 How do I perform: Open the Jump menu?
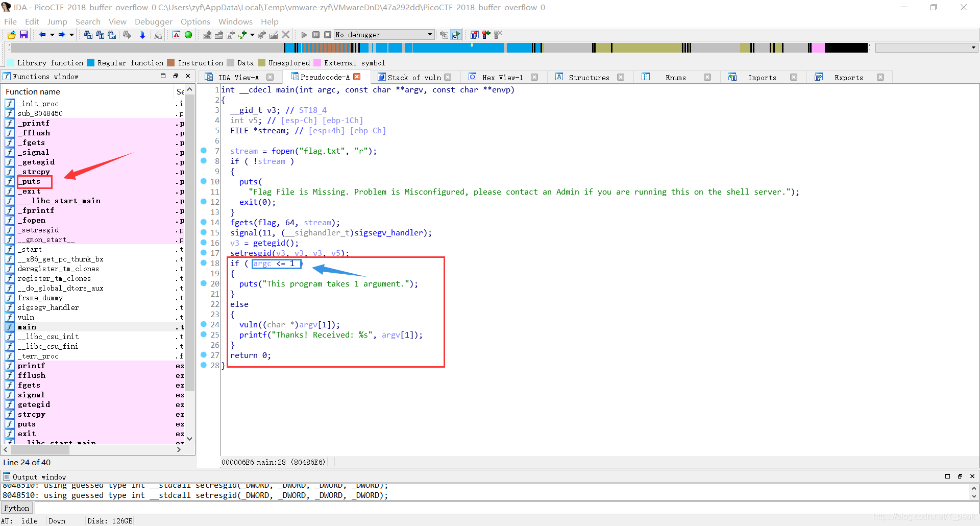coord(57,21)
